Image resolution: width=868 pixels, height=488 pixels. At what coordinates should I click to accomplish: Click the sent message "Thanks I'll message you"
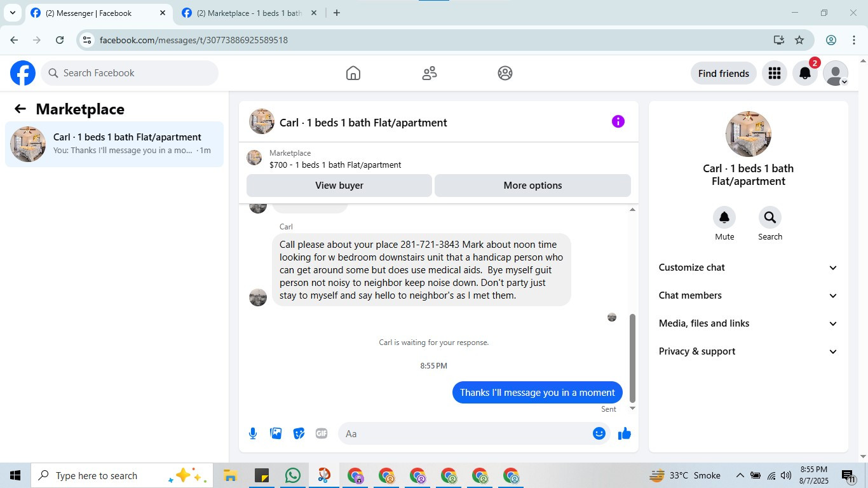coord(538,393)
